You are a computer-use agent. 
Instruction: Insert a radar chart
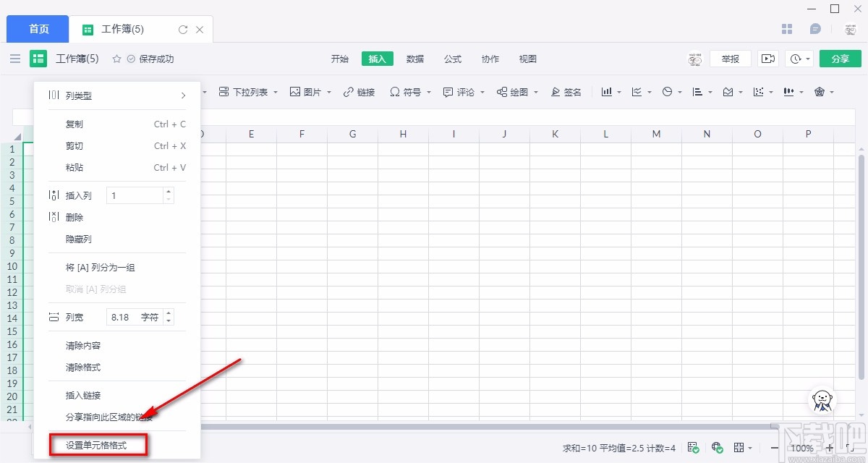pyautogui.click(x=820, y=92)
